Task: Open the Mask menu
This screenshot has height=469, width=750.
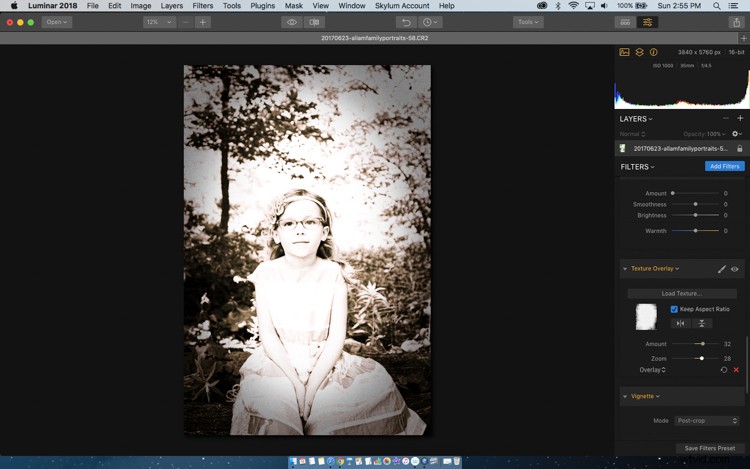Action: [x=294, y=6]
